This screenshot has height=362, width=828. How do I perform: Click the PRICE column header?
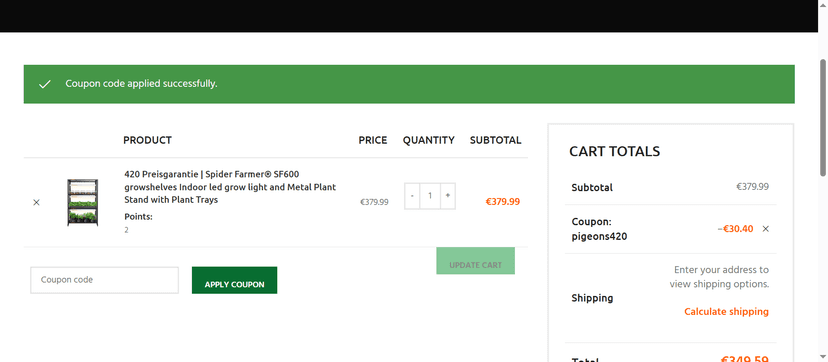coord(373,140)
